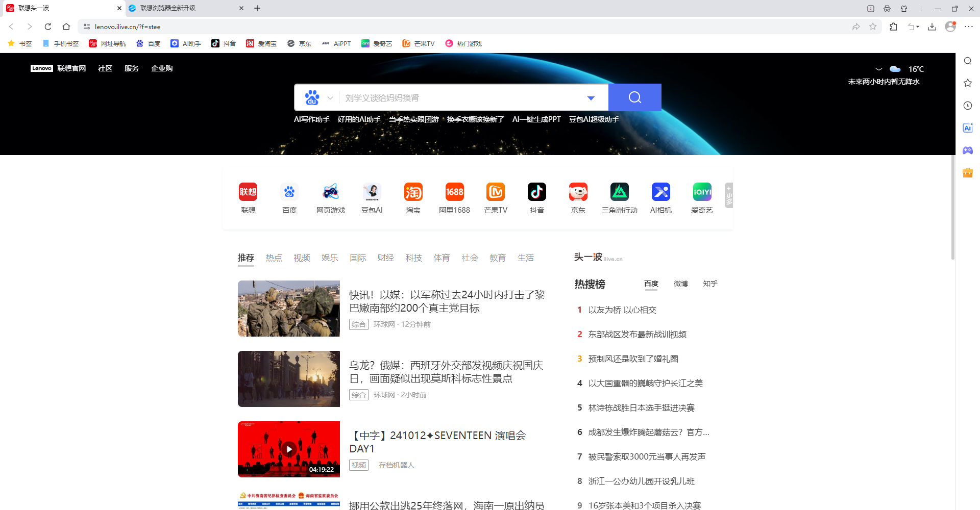The image size is (980, 510).
Task: Open the 京东 shortcut icon
Action: pos(578,192)
